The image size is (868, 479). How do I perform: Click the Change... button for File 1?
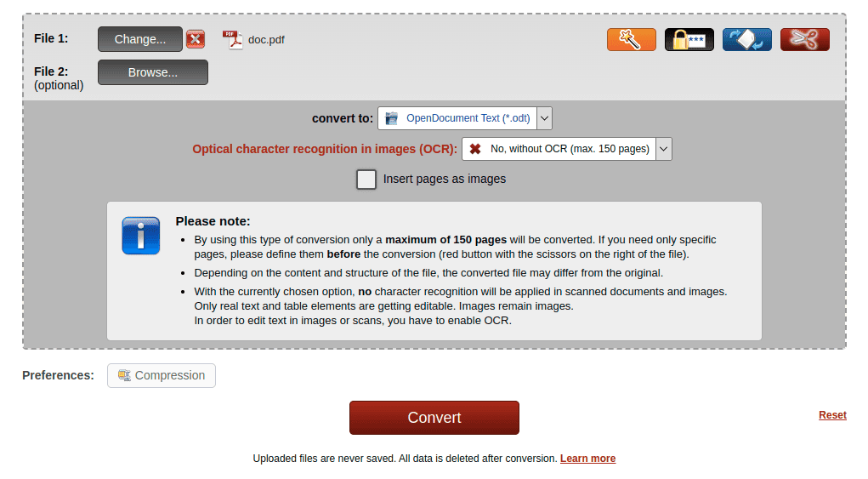click(x=140, y=39)
